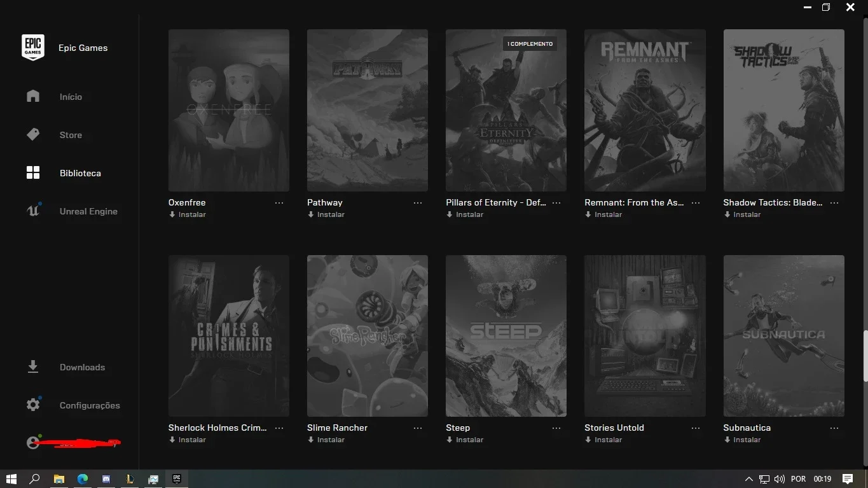Click the Configurações gear icon
Viewport: 868px width, 488px height.
(33, 405)
